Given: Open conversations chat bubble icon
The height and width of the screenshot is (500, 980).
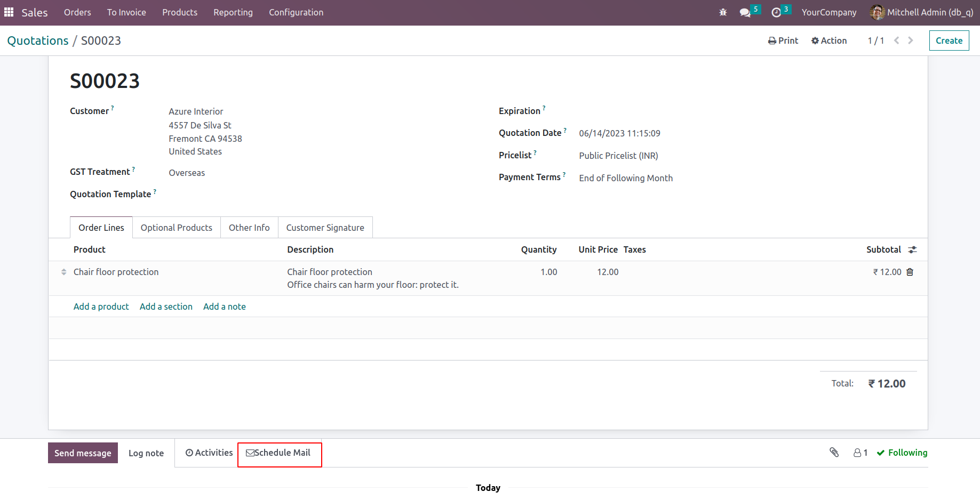Looking at the screenshot, I should point(745,12).
